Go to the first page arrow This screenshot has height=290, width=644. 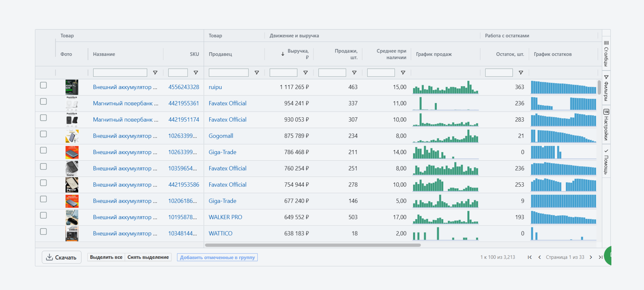tap(530, 257)
